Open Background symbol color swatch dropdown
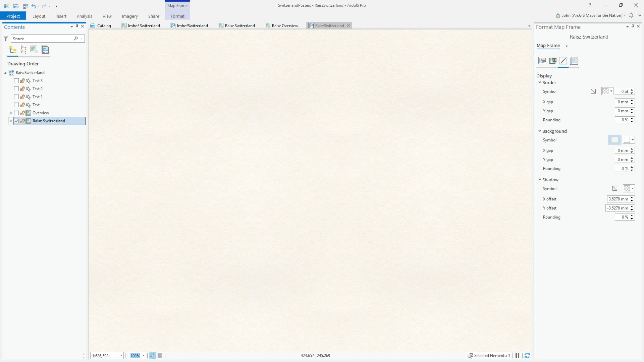 [629, 140]
